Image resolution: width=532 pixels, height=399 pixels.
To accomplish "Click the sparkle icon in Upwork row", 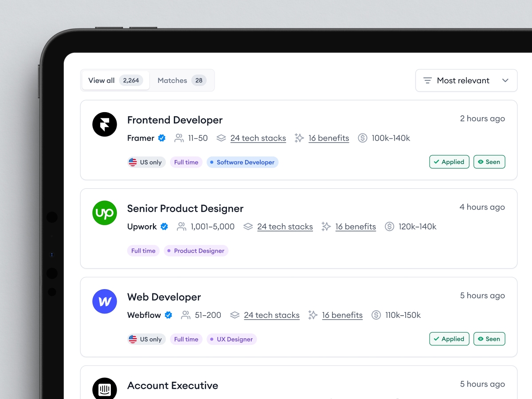I will 326,227.
